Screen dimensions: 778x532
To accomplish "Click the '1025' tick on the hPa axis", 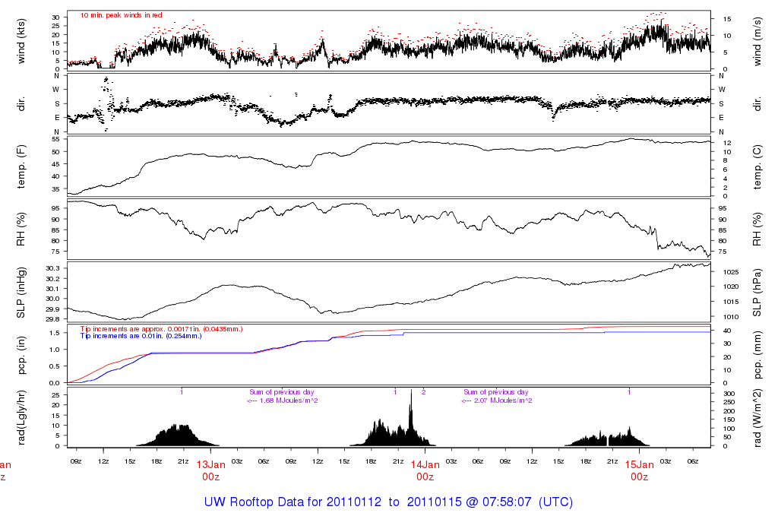I will click(731, 272).
